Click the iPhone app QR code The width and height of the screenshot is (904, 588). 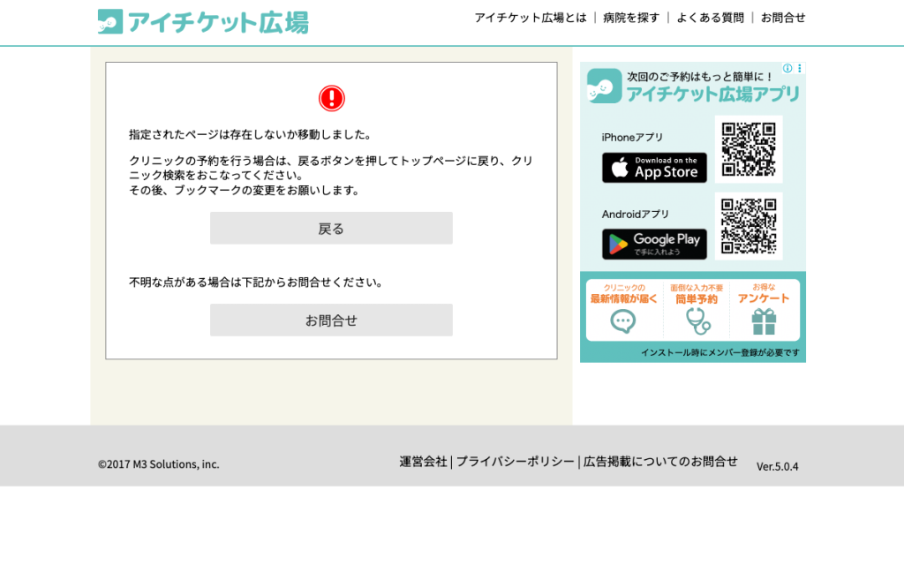click(749, 149)
